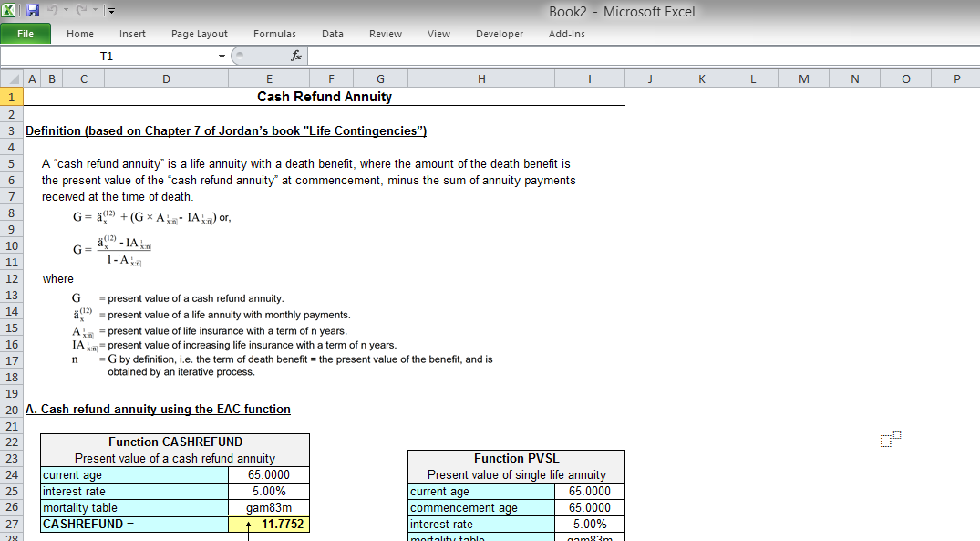Click the Insert Function fx icon

tap(296, 57)
